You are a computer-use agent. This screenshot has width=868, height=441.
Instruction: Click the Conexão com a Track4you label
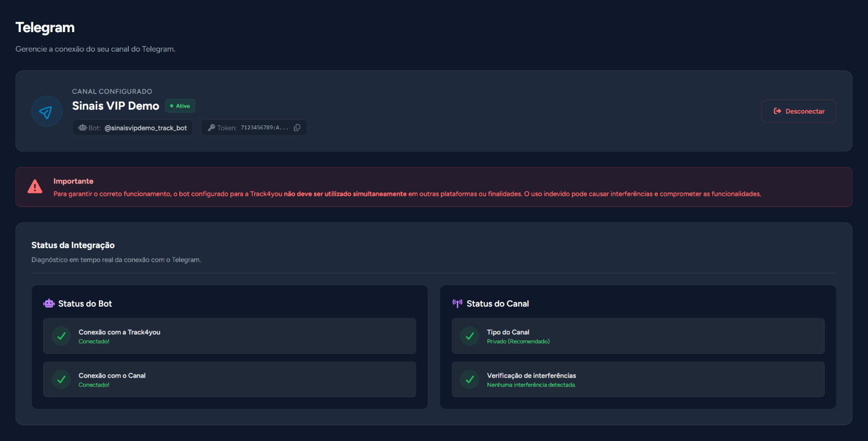pos(120,332)
